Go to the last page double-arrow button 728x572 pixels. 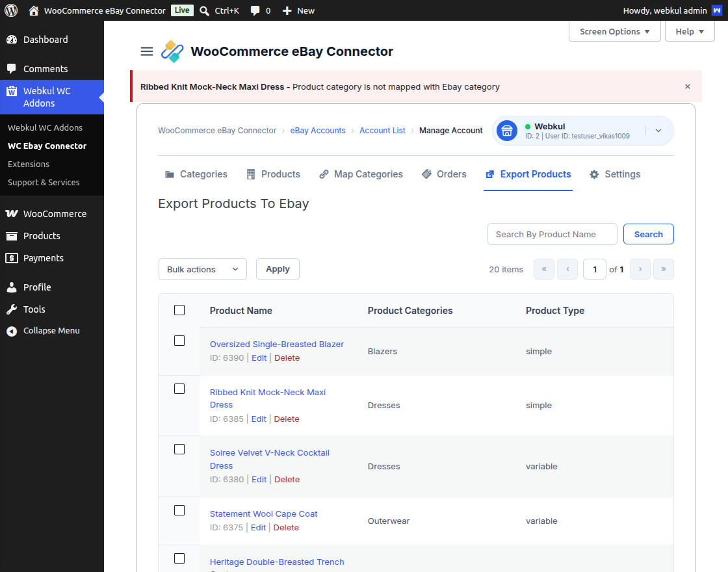(x=663, y=269)
